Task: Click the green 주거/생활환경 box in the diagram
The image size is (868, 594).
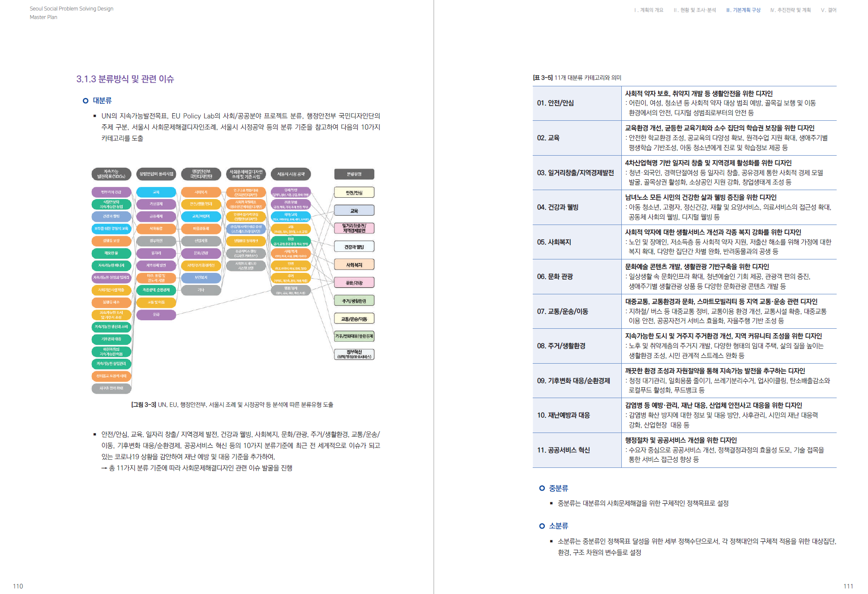Action: click(354, 301)
